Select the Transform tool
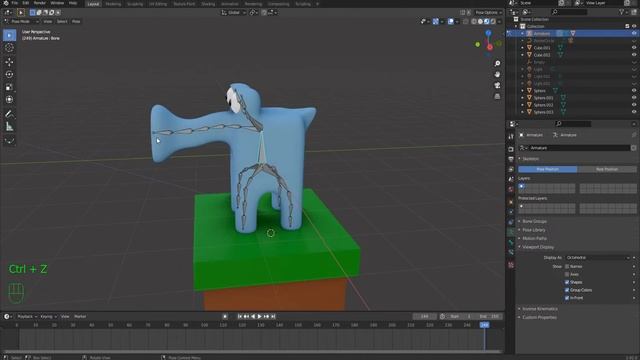 [x=9, y=99]
